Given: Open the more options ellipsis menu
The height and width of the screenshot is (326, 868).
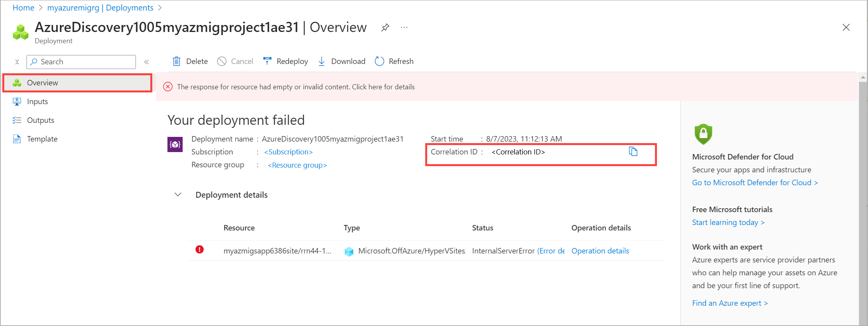Looking at the screenshot, I should pos(404,27).
